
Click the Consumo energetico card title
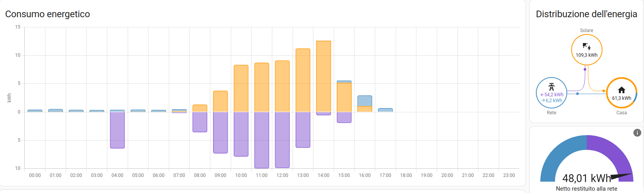[x=47, y=14]
